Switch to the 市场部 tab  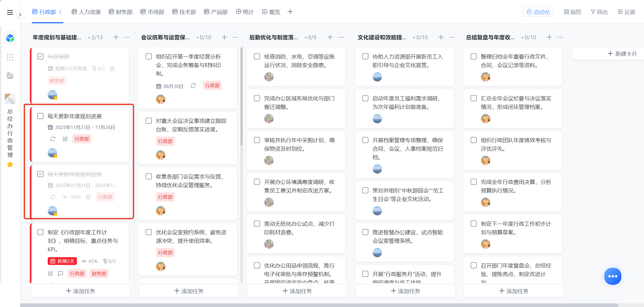(152, 12)
